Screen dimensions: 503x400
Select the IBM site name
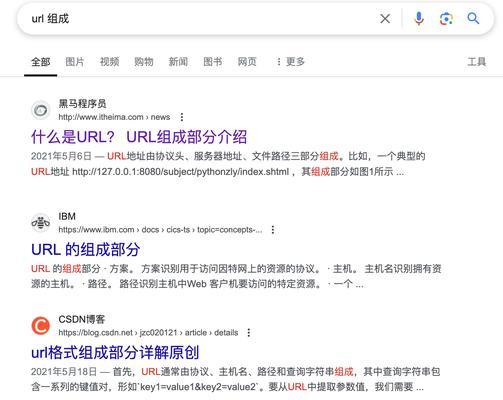[x=67, y=216]
